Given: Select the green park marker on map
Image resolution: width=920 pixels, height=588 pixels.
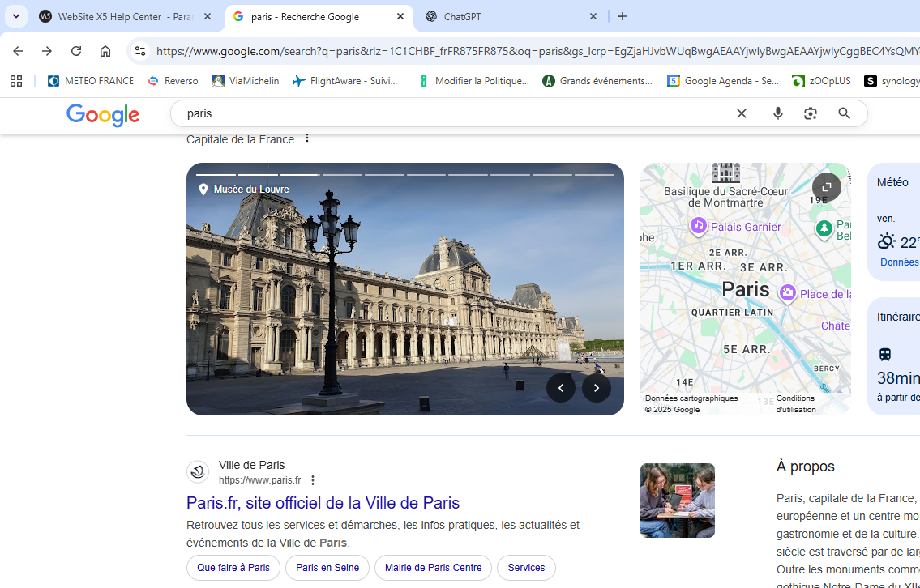Looking at the screenshot, I should (824, 228).
